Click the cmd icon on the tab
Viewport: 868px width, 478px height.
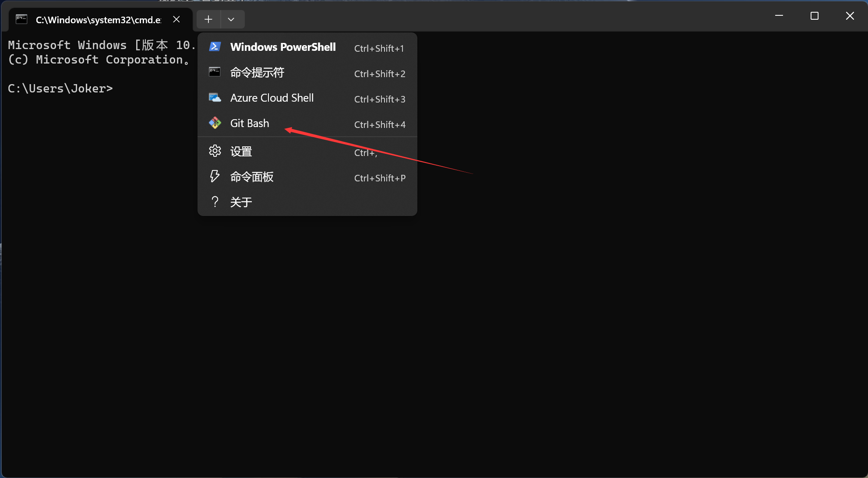21,19
